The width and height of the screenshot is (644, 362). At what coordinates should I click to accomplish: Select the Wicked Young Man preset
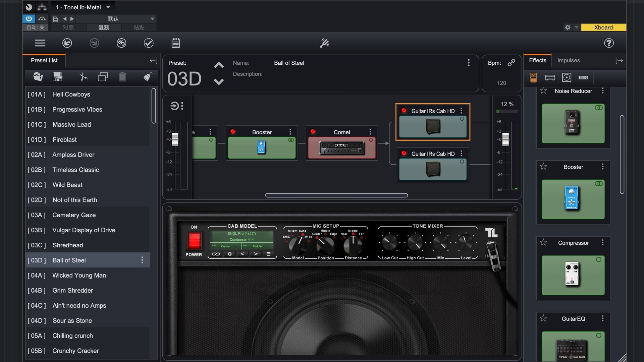point(87,275)
